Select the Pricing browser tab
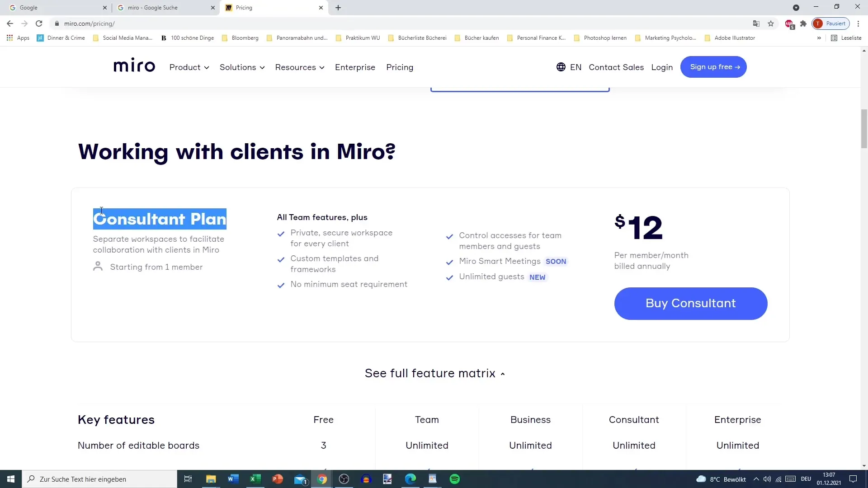 coord(274,8)
